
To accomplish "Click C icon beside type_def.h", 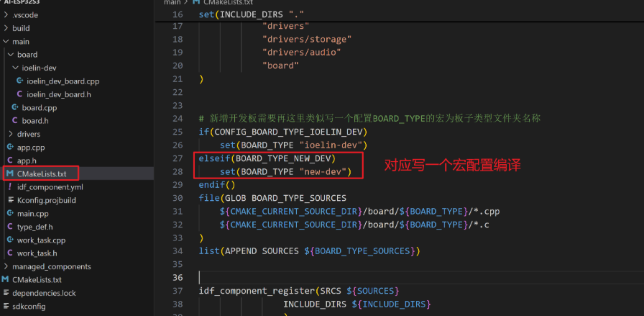I will click(x=10, y=227).
